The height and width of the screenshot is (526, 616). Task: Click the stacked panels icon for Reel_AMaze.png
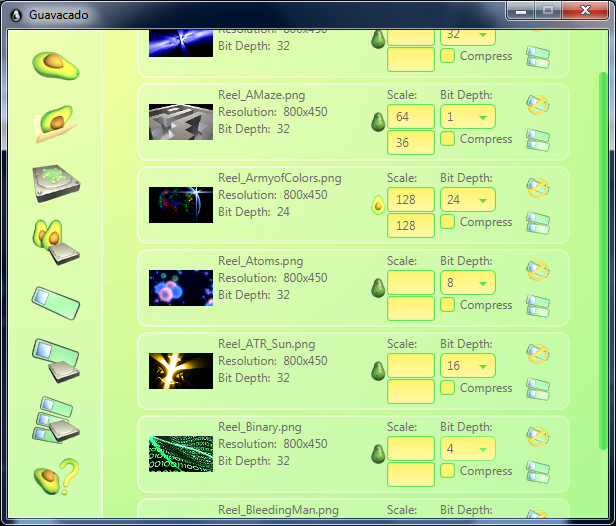click(538, 140)
